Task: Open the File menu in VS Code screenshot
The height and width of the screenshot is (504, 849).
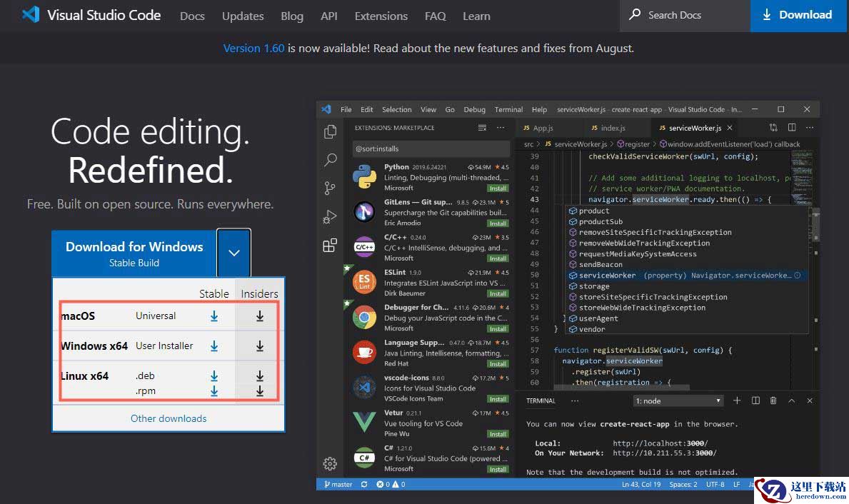Action: pyautogui.click(x=346, y=109)
